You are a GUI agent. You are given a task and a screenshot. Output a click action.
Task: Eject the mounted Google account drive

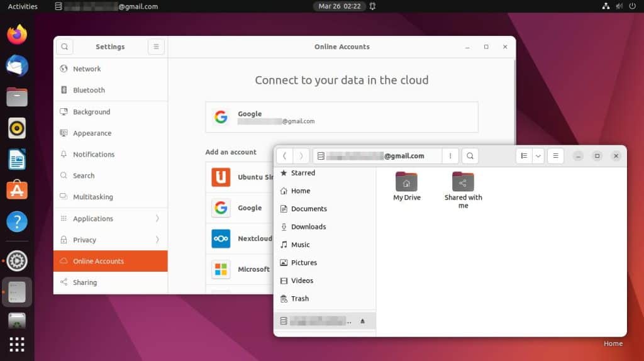tap(362, 321)
